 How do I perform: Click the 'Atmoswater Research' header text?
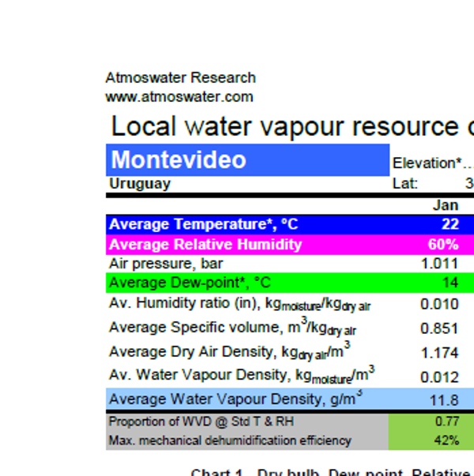pos(180,77)
